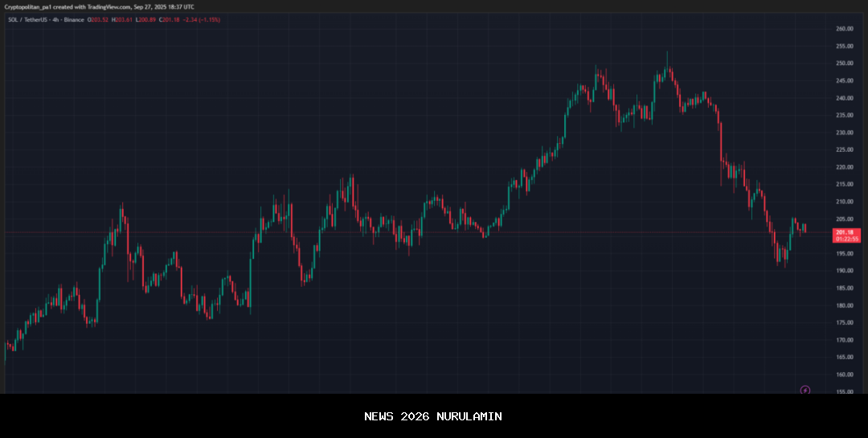
Task: Click the 155.00 price axis label
Action: tap(844, 392)
